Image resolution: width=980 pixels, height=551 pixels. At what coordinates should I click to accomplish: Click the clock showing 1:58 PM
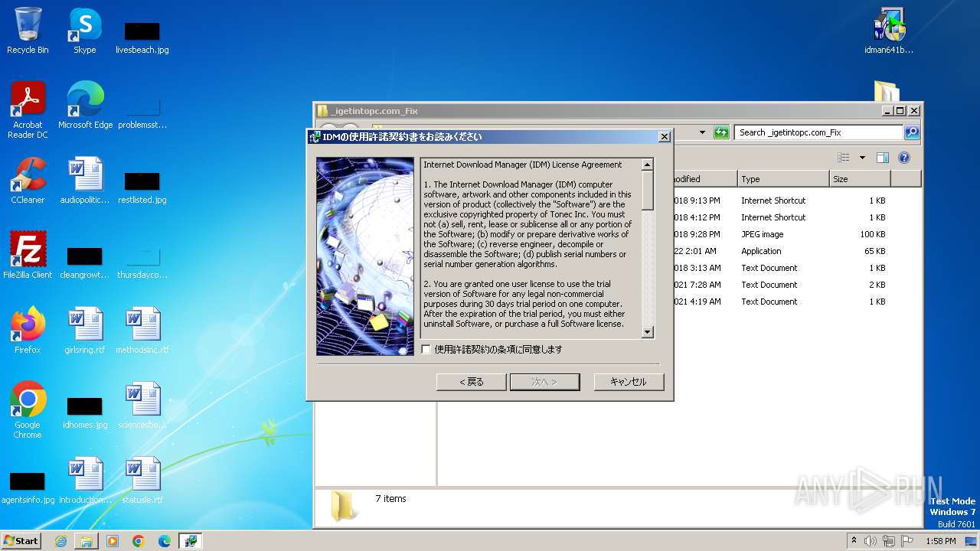941,541
